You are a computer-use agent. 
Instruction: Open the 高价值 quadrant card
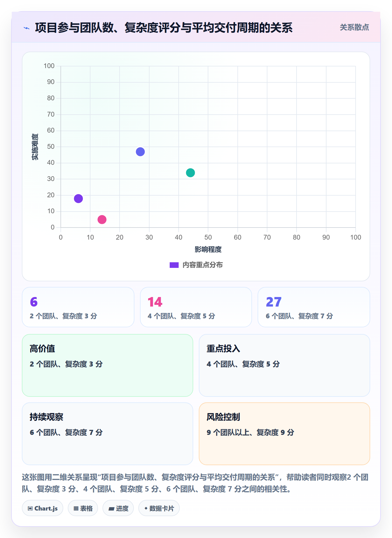pos(108,365)
